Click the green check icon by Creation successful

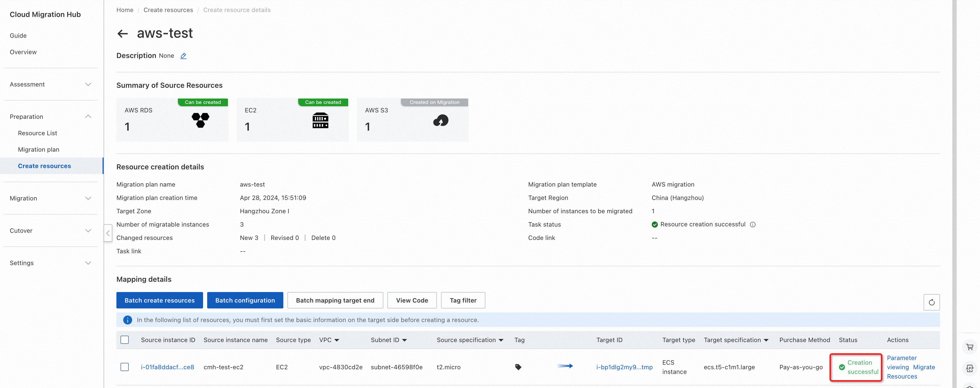pyautogui.click(x=842, y=367)
